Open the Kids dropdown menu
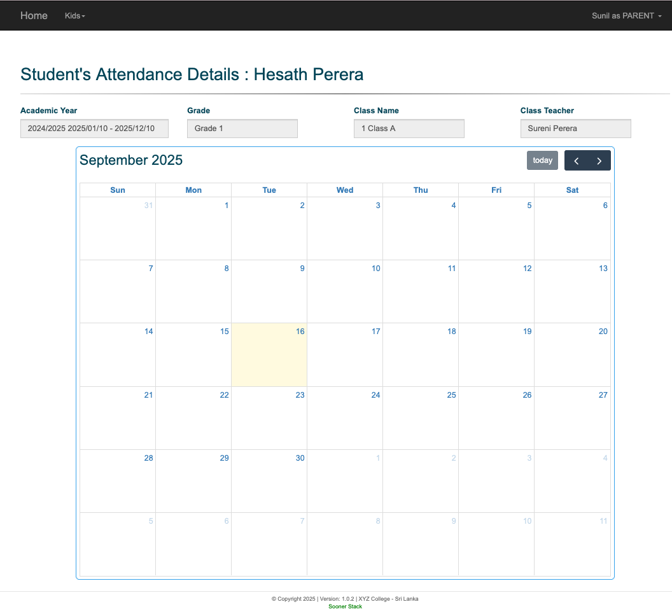Viewport: 672px width, 616px height. tap(74, 16)
